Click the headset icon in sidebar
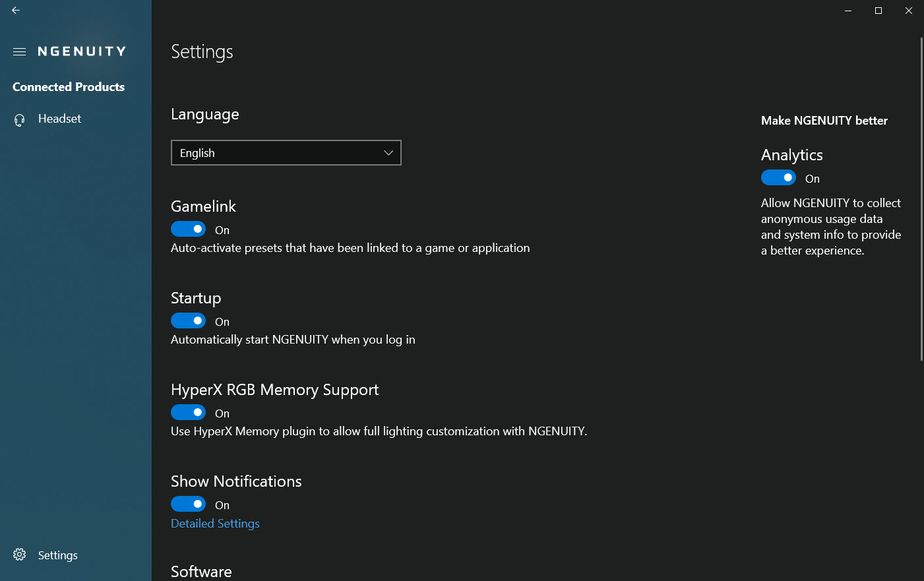 20,119
